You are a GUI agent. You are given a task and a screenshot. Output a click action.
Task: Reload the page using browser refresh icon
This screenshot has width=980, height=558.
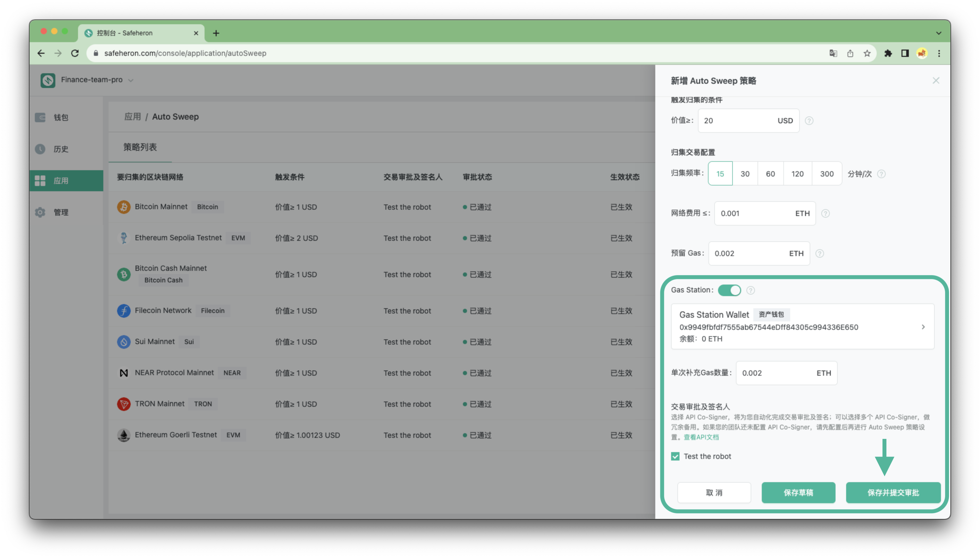pos(75,53)
